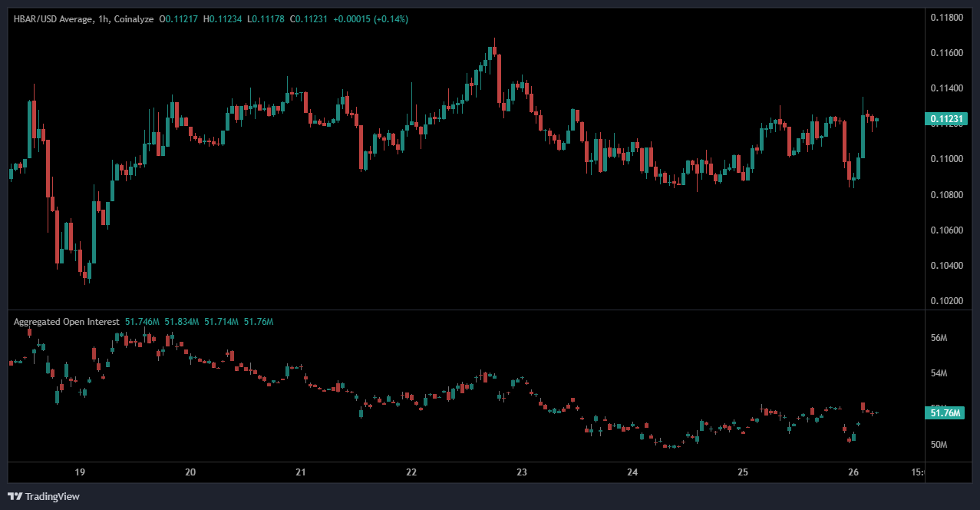Image resolution: width=980 pixels, height=510 pixels.
Task: Select the 24 date label on time axis
Action: pos(632,472)
